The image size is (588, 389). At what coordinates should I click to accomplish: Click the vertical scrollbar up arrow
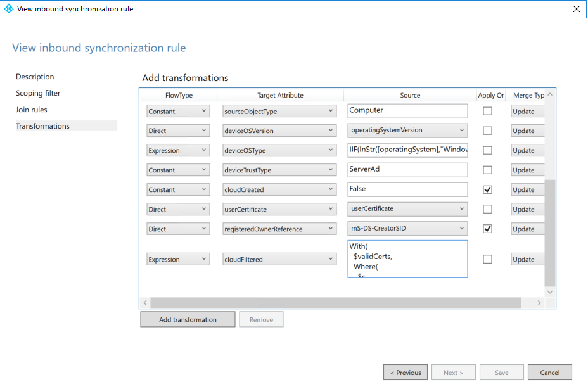550,94
